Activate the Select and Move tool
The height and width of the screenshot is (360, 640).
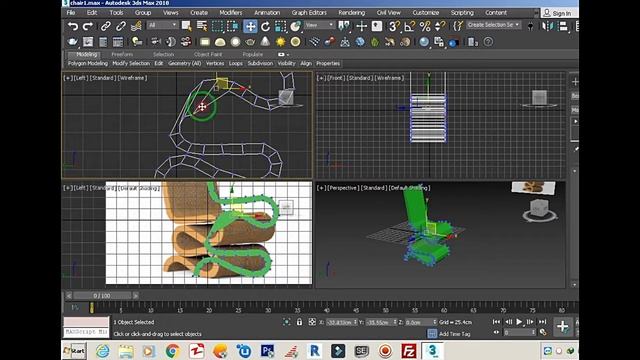(250, 27)
